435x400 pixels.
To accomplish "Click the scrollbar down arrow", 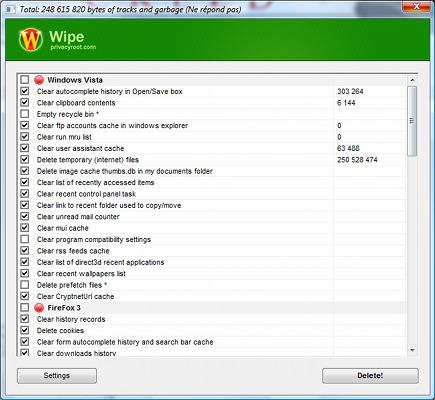I will click(x=412, y=350).
